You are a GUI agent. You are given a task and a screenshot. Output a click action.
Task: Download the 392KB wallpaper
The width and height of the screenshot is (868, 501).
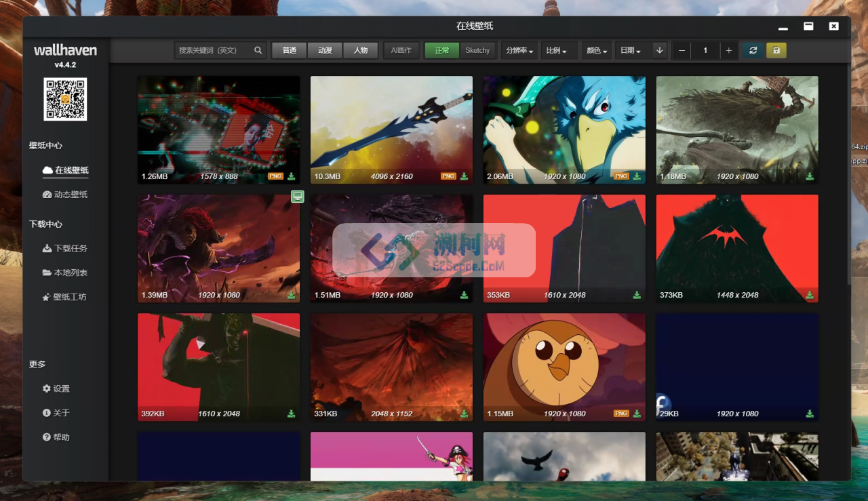click(292, 414)
